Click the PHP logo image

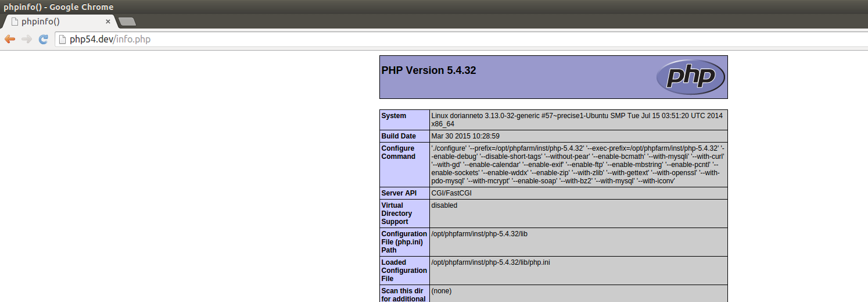tap(690, 77)
